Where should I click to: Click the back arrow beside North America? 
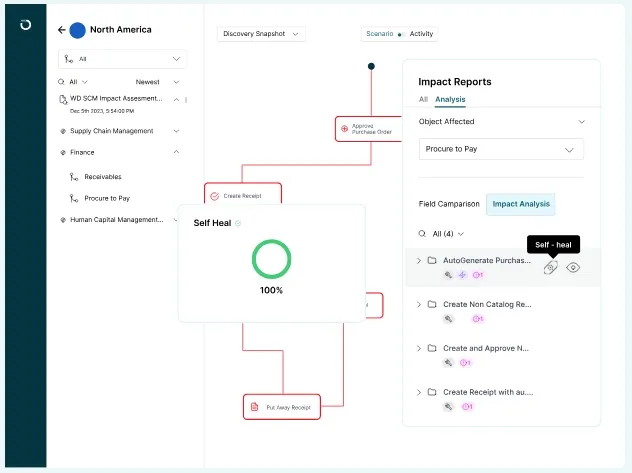pos(62,30)
